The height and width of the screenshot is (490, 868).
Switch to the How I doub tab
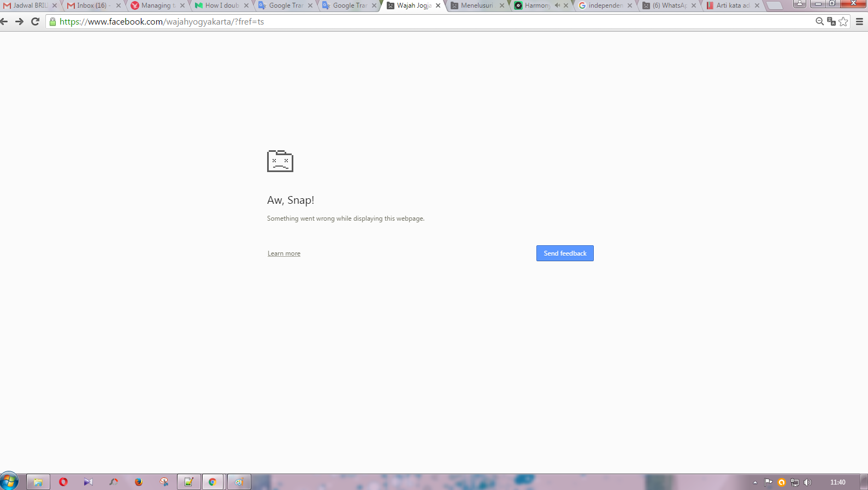[x=221, y=5]
